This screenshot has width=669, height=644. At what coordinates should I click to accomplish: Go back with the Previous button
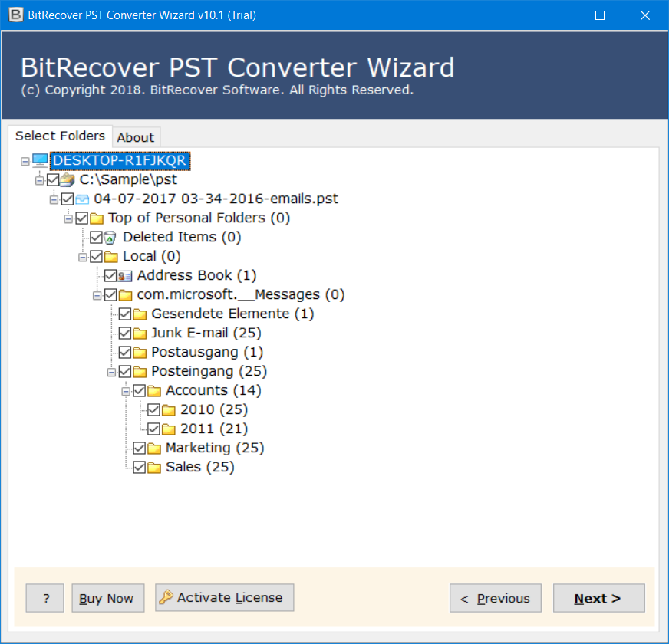[496, 598]
